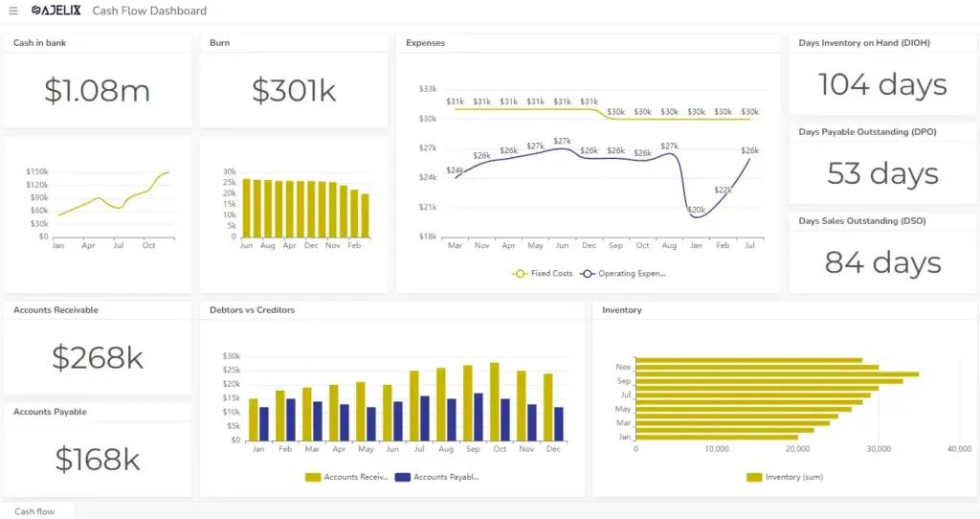Click the $22k Feb label on Expenses chart
Viewport: 980px width, 519px height.
click(724, 190)
